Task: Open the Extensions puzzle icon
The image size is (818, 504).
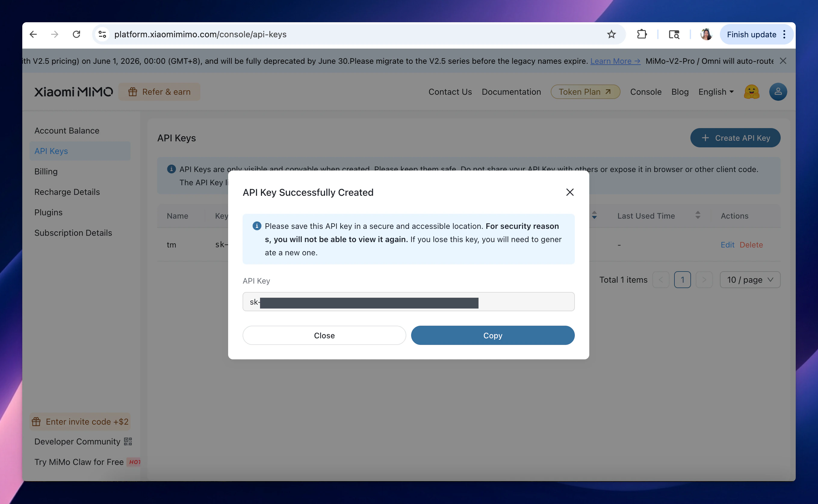Action: 642,34
